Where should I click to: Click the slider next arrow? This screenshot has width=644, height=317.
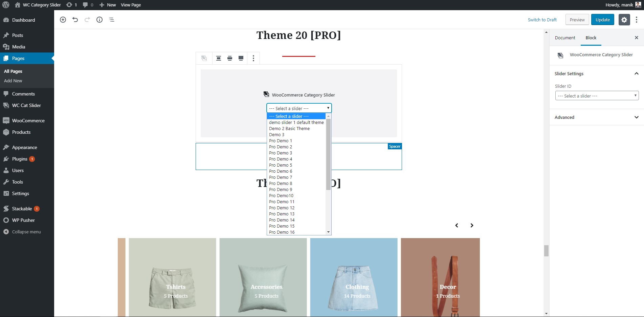coord(472,226)
